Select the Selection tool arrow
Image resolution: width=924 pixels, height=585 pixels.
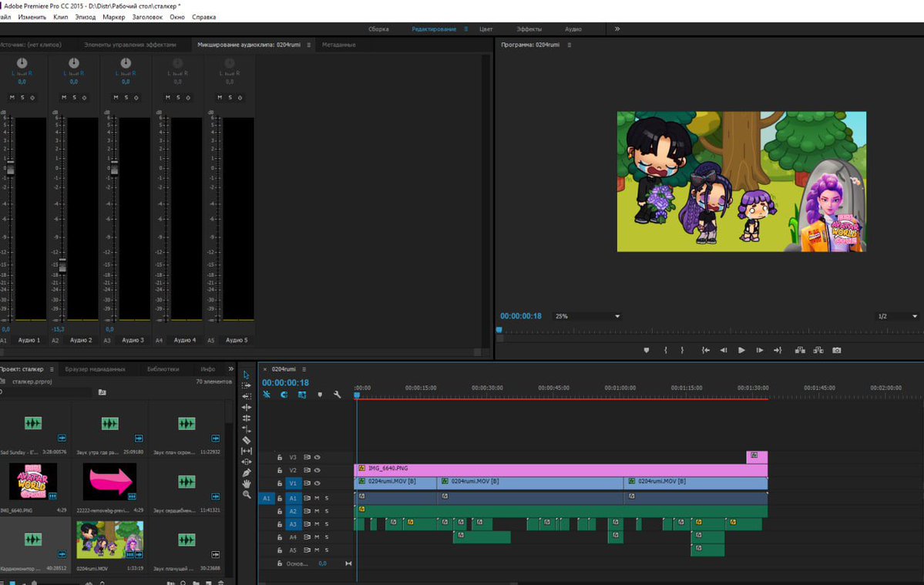click(247, 375)
